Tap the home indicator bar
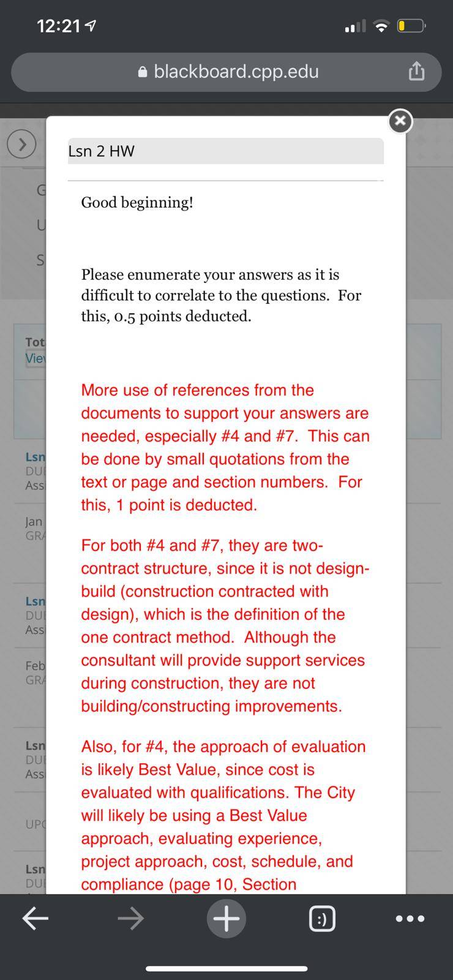Viewport: 453px width, 980px height. 226,968
